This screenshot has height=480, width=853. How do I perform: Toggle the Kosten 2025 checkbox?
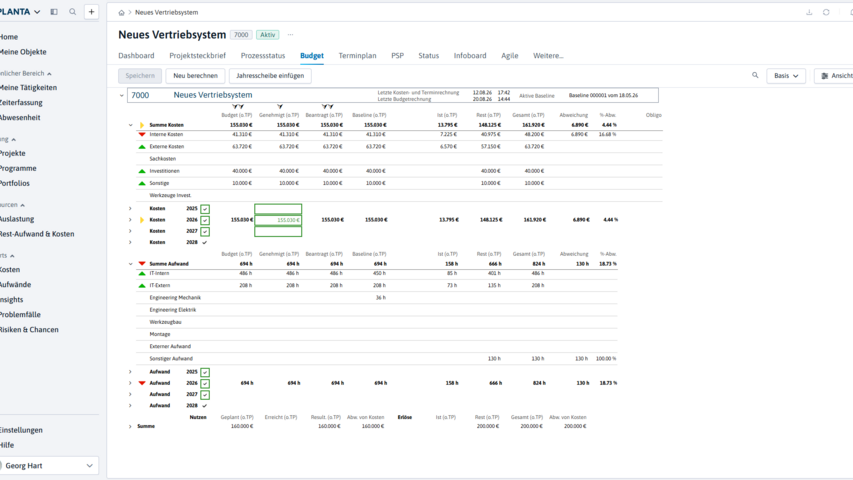(205, 209)
